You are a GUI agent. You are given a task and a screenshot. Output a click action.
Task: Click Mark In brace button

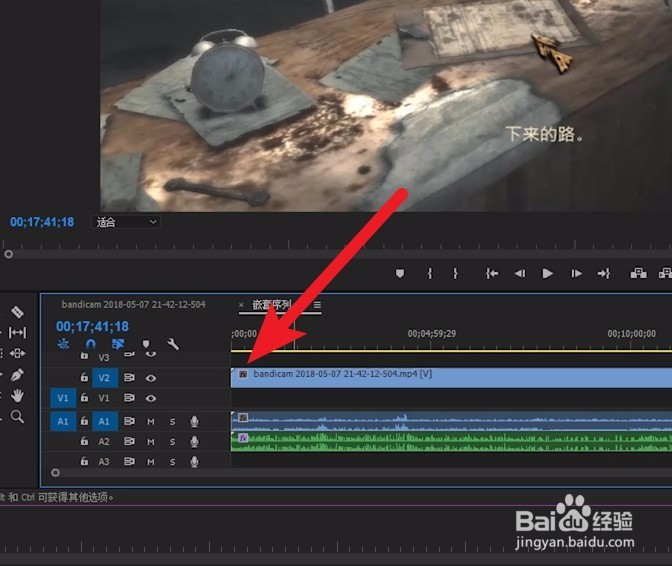coord(430,273)
